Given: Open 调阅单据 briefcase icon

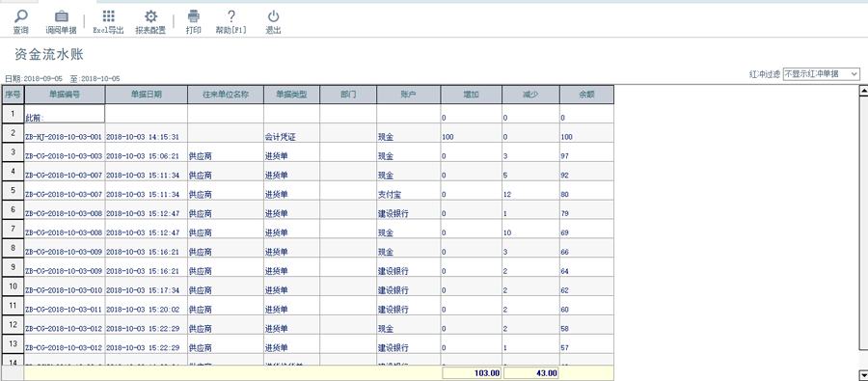Looking at the screenshot, I should (61, 16).
